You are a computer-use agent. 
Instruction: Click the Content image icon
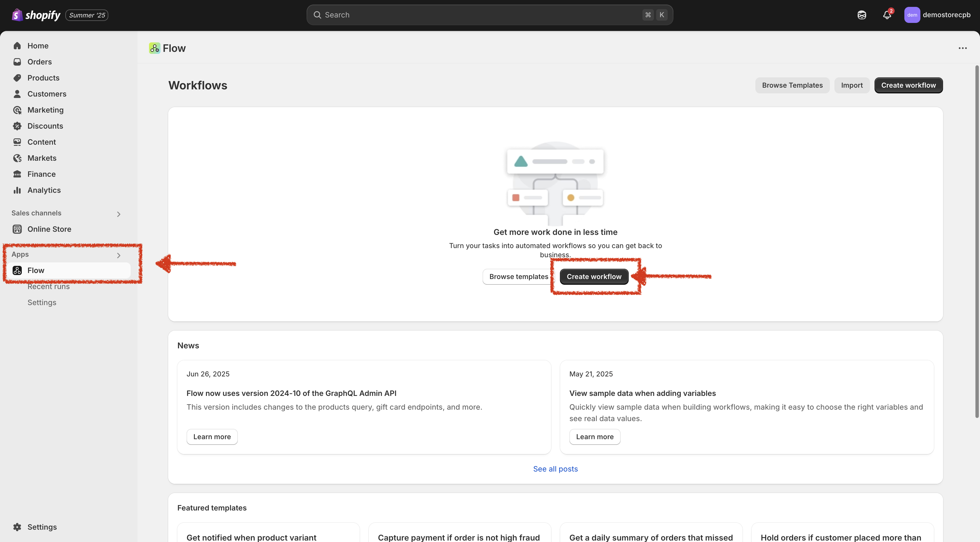coord(17,142)
